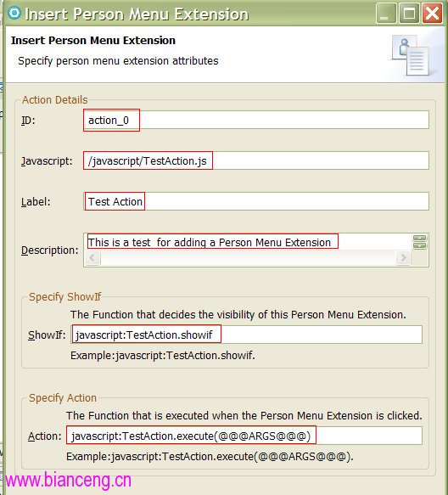This screenshot has width=448, height=495.
Task: Click the Javascript path input field
Action: click(256, 160)
